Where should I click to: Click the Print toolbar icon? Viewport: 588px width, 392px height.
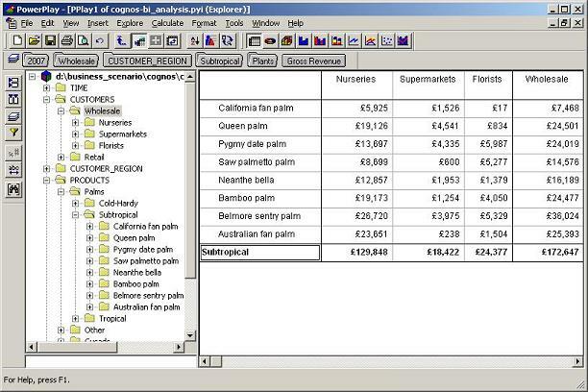coord(66,40)
